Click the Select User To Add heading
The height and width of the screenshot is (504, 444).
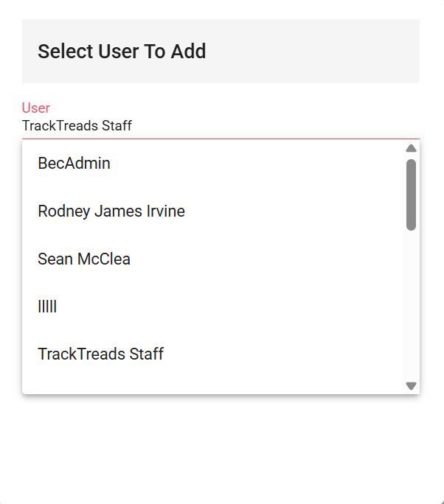click(122, 52)
